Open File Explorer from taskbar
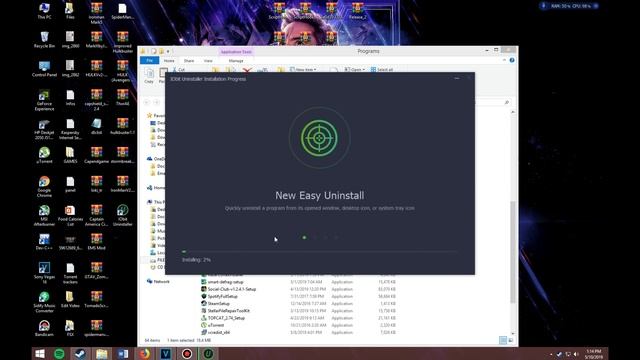Image resolution: width=640 pixels, height=360 pixels. pos(101,353)
